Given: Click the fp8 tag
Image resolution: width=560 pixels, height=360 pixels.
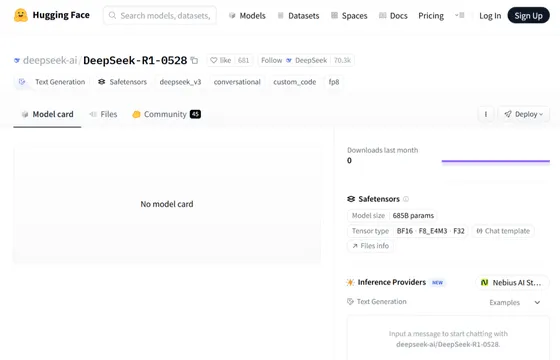Looking at the screenshot, I should [x=334, y=82].
